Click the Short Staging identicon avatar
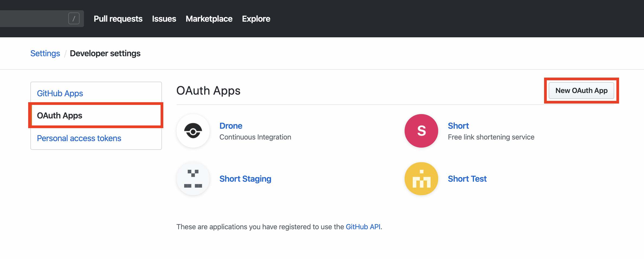 click(x=193, y=178)
